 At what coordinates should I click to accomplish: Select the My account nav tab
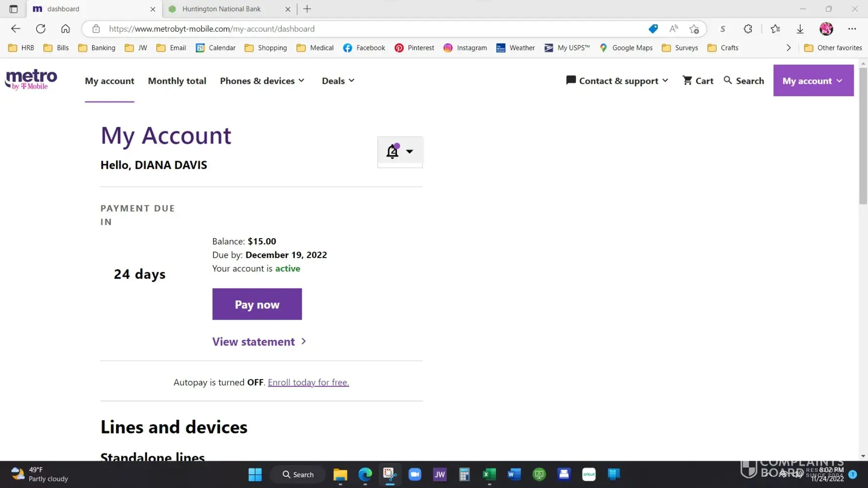pos(109,81)
